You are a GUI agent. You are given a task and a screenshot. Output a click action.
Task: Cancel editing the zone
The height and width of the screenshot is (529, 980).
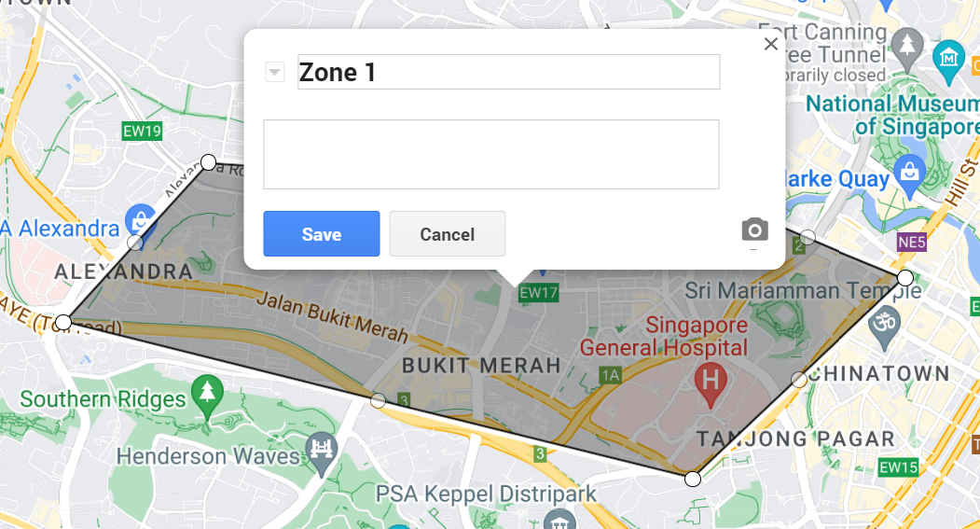point(448,234)
